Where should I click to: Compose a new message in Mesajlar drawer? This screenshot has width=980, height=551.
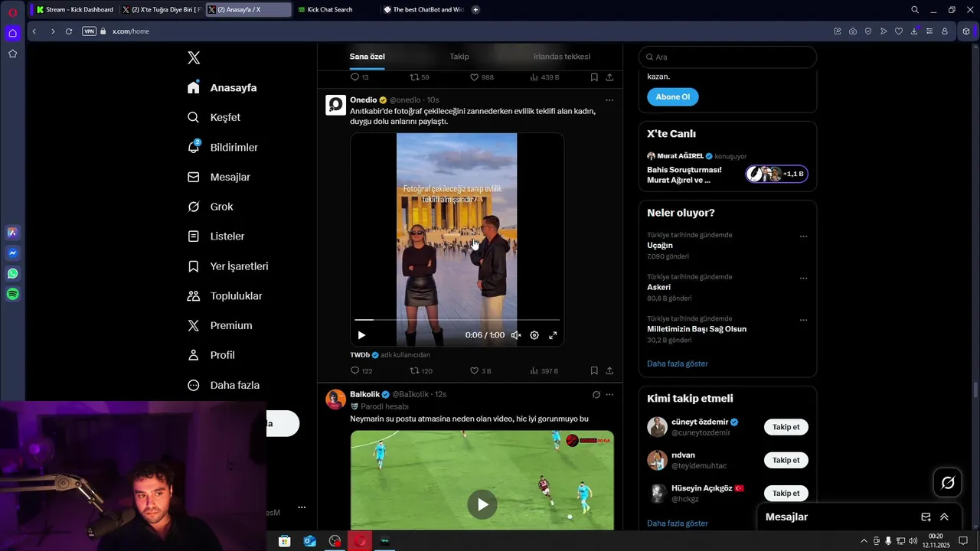tap(926, 517)
